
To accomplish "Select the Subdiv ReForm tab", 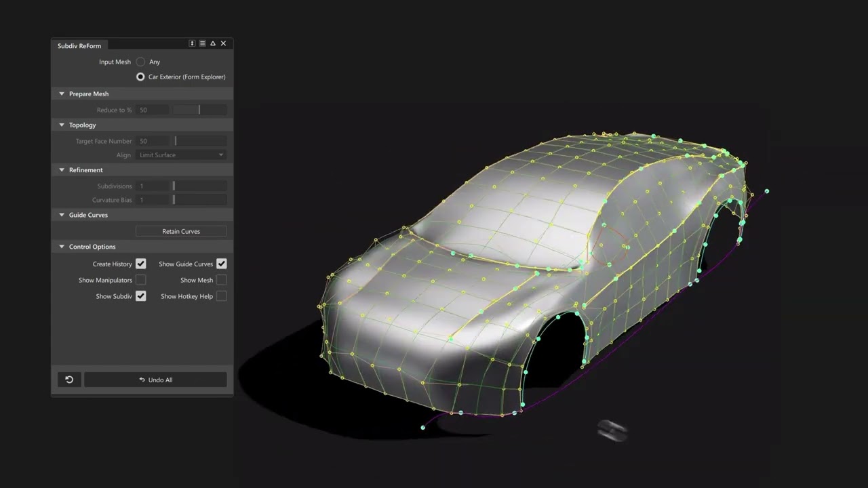I will [79, 46].
